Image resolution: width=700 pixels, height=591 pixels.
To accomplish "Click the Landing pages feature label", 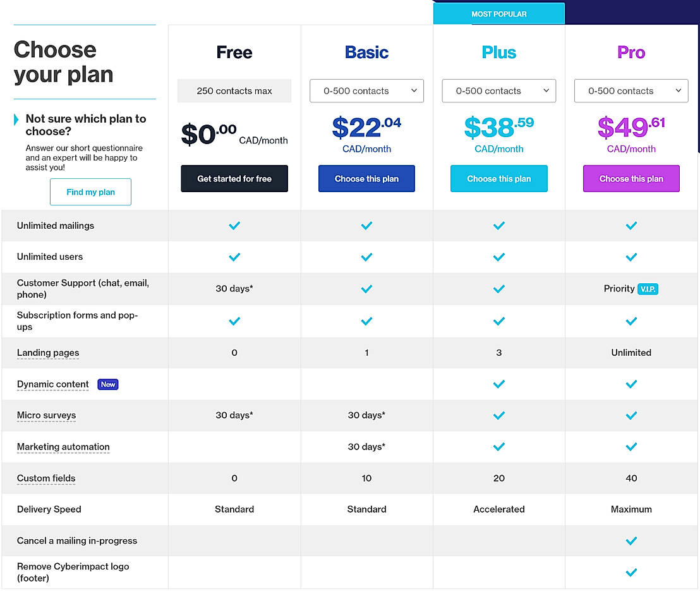I will [x=48, y=353].
